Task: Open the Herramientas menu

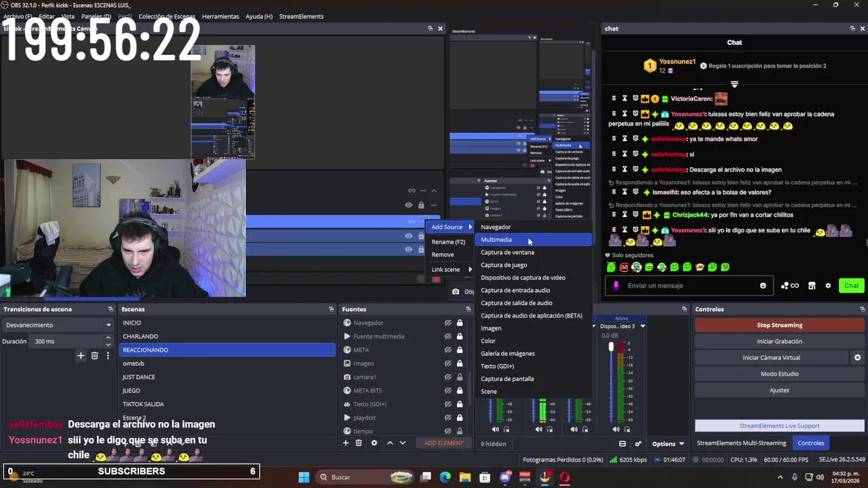Action: pos(220,16)
